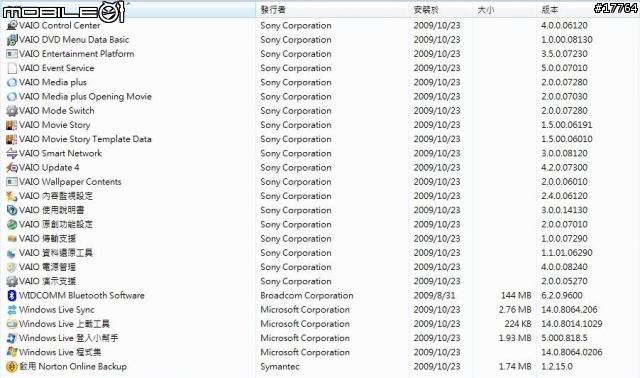Click the 144 MB size cell
This screenshot has width=640, height=378.
click(516, 296)
